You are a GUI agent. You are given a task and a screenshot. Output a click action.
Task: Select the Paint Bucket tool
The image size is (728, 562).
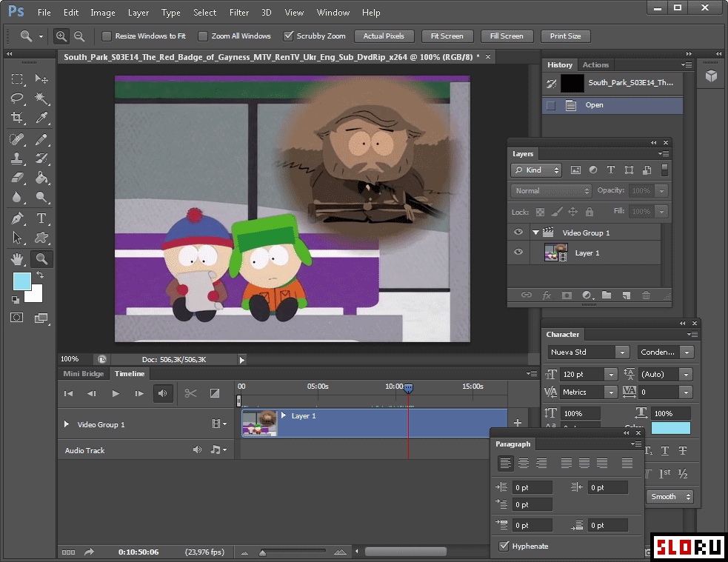41,178
